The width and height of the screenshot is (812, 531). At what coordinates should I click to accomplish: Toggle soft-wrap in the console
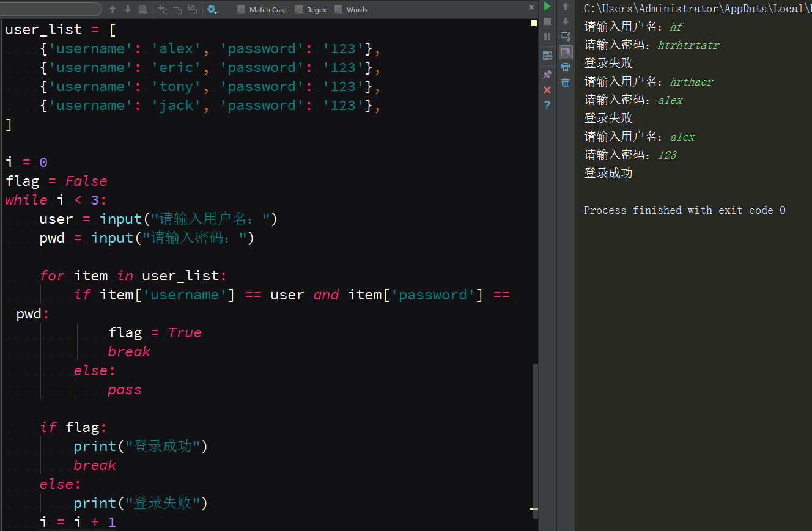[566, 37]
